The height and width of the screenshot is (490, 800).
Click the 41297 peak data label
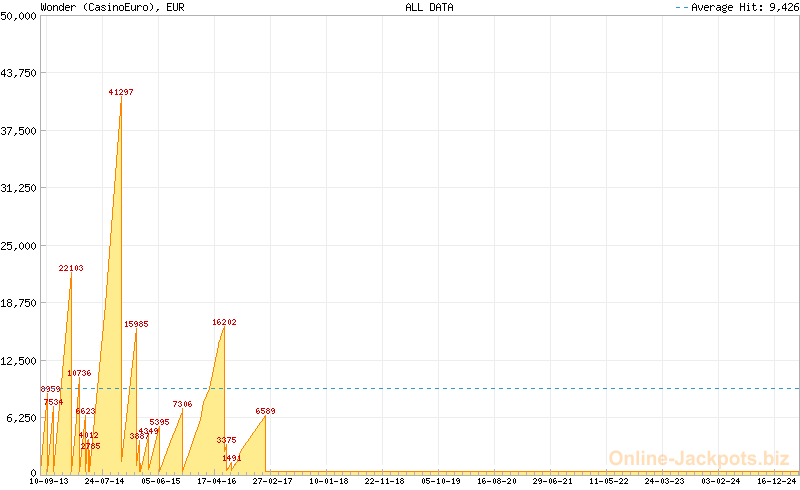pos(121,92)
